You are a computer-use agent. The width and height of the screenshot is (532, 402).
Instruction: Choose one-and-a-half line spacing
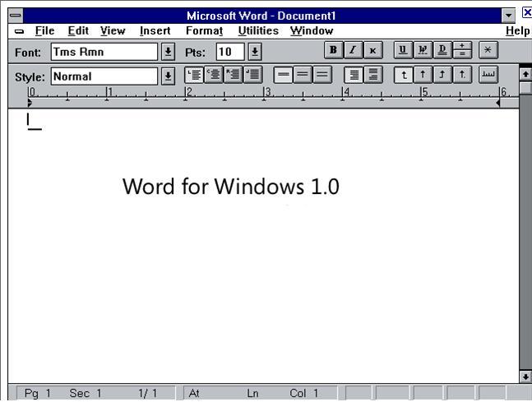(x=303, y=75)
